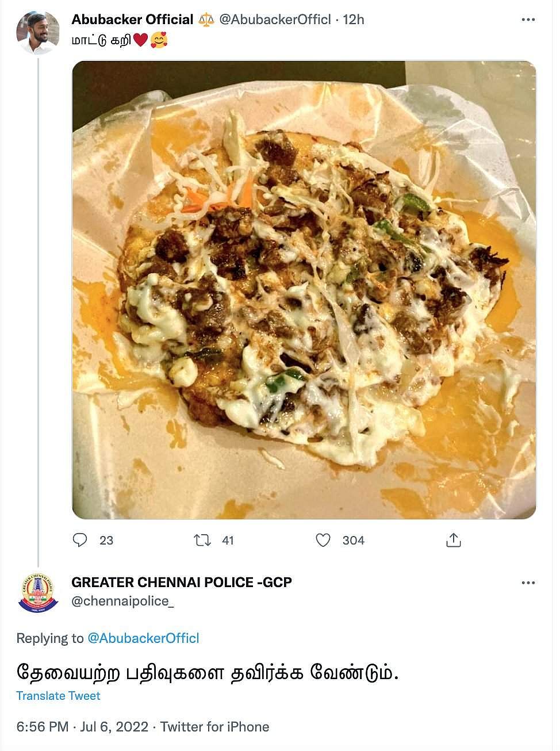The image size is (560, 751).
Task: Open the 12h timestamp link
Action: [354, 20]
